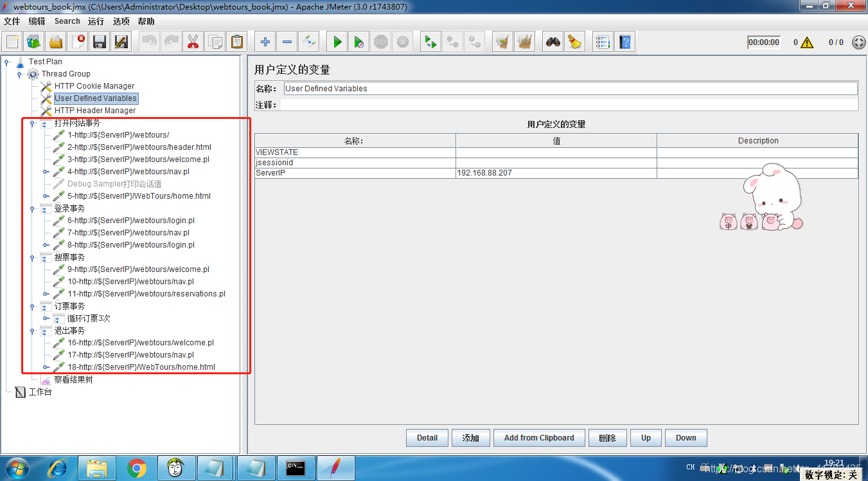This screenshot has height=481, width=868.
Task: Click Add from Clipboard button
Action: pyautogui.click(x=539, y=438)
